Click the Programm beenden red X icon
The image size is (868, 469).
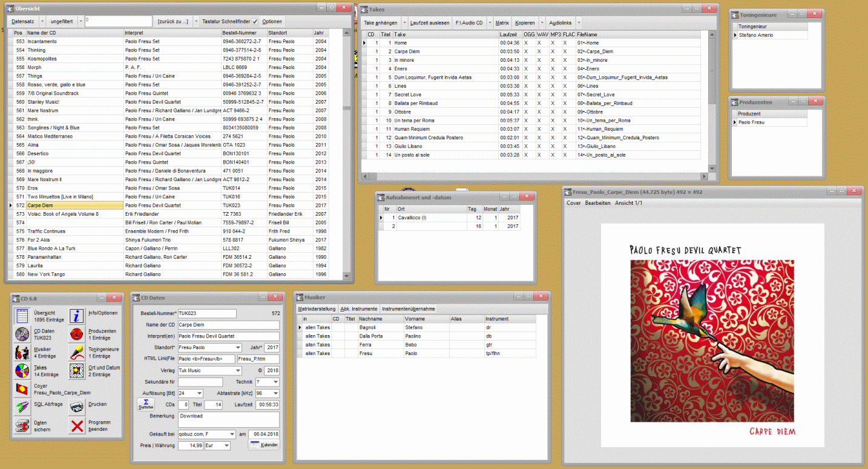(x=77, y=426)
